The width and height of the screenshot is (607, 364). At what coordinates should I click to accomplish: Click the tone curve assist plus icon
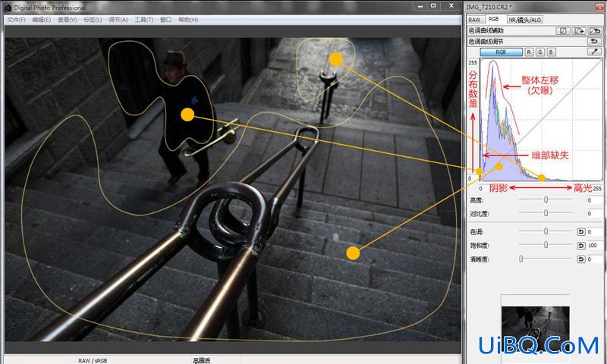click(579, 30)
